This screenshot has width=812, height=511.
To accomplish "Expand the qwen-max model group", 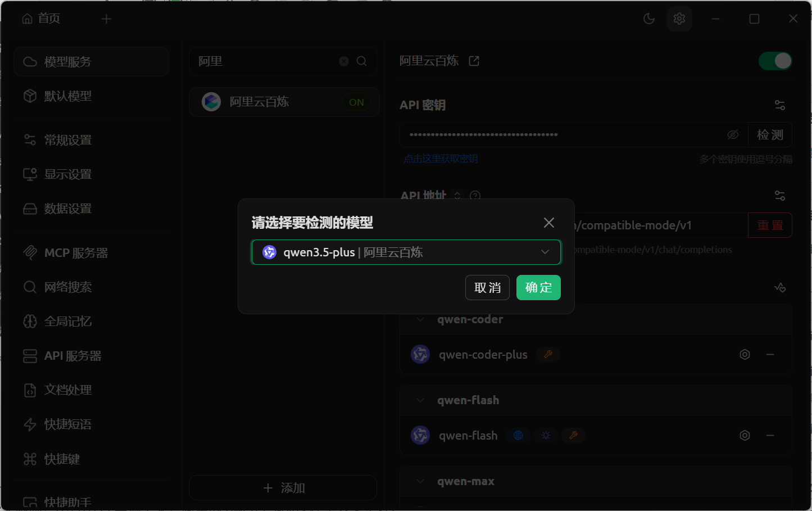I will point(419,481).
